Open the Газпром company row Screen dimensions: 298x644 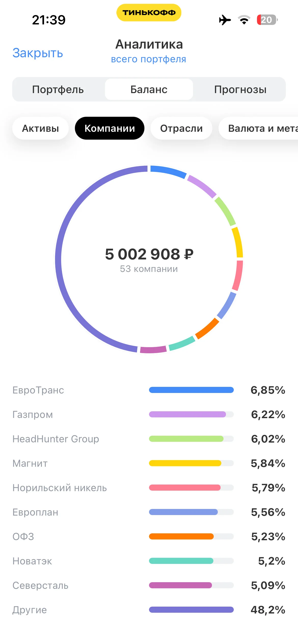pos(149,414)
